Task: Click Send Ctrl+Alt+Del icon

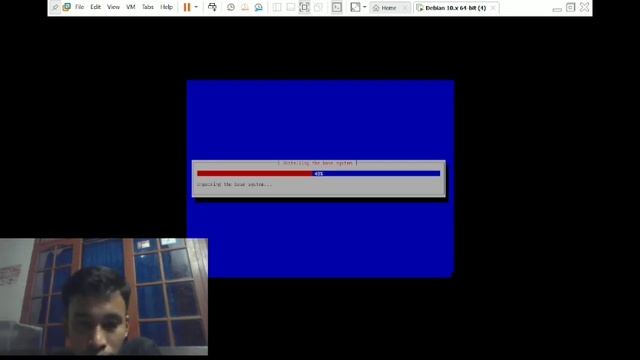Action: [x=212, y=7]
